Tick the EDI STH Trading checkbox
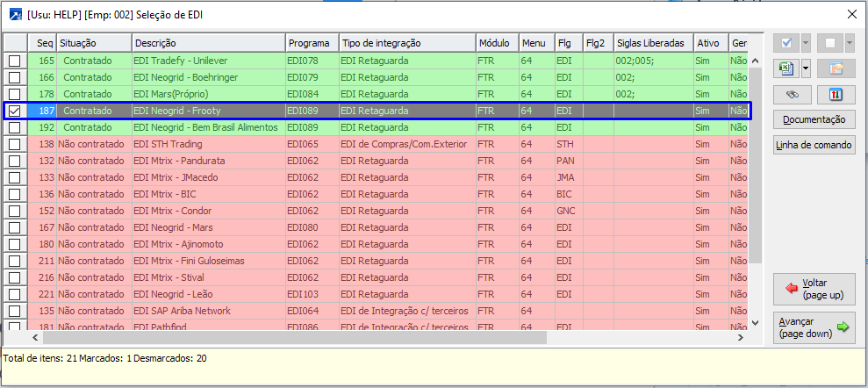The height and width of the screenshot is (388, 868). click(x=15, y=144)
